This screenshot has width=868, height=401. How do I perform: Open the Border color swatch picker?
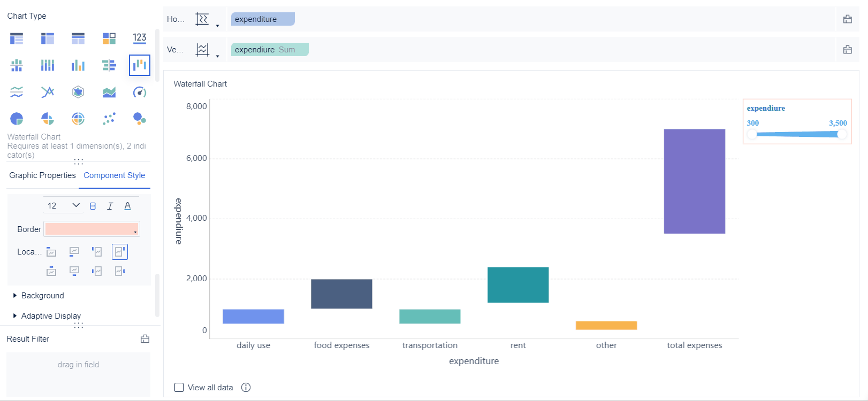[92, 229]
